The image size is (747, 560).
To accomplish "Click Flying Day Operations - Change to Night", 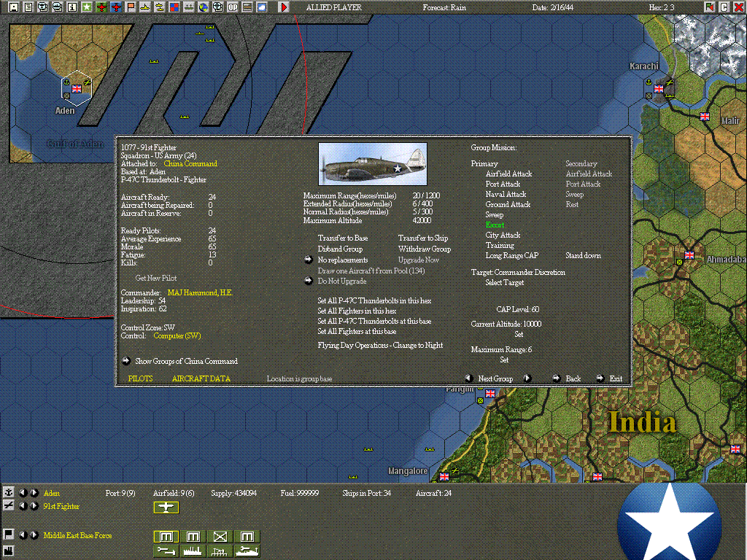I will coord(380,345).
